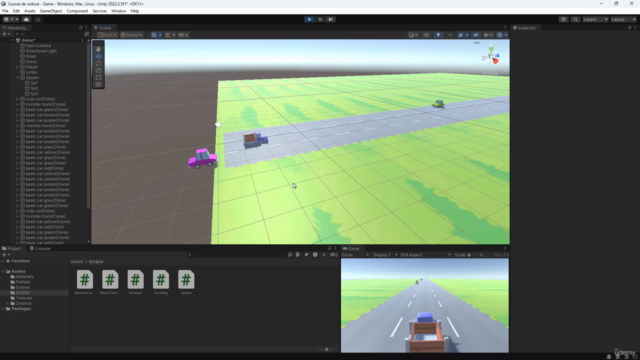This screenshot has width=640, height=360.
Task: Toggle the Hierarchy panel lock
Action: (80, 28)
